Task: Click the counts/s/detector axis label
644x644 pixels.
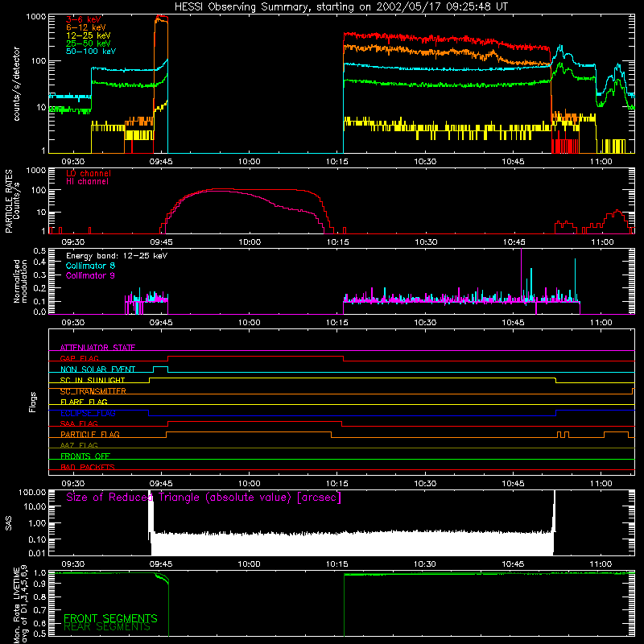Action: click(x=17, y=84)
